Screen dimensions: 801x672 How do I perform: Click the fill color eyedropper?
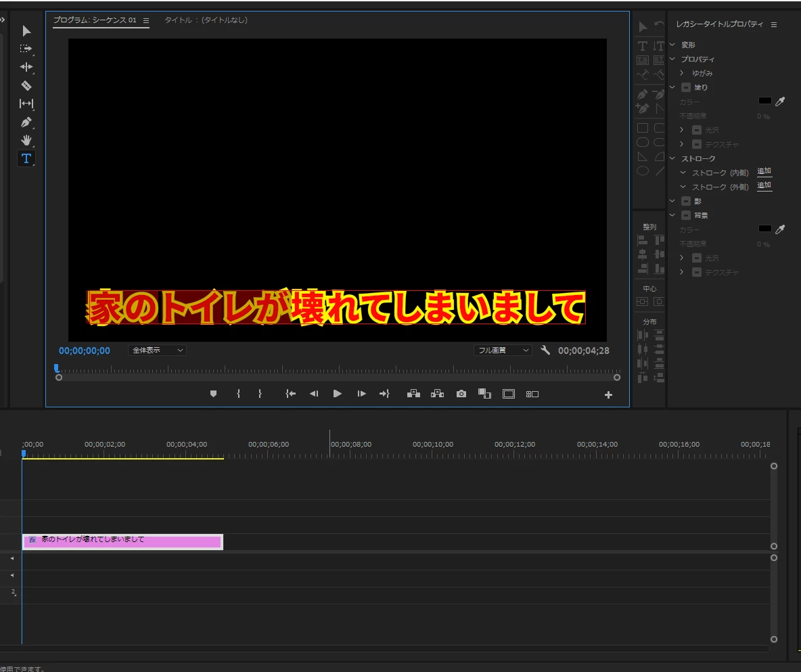[x=780, y=102]
